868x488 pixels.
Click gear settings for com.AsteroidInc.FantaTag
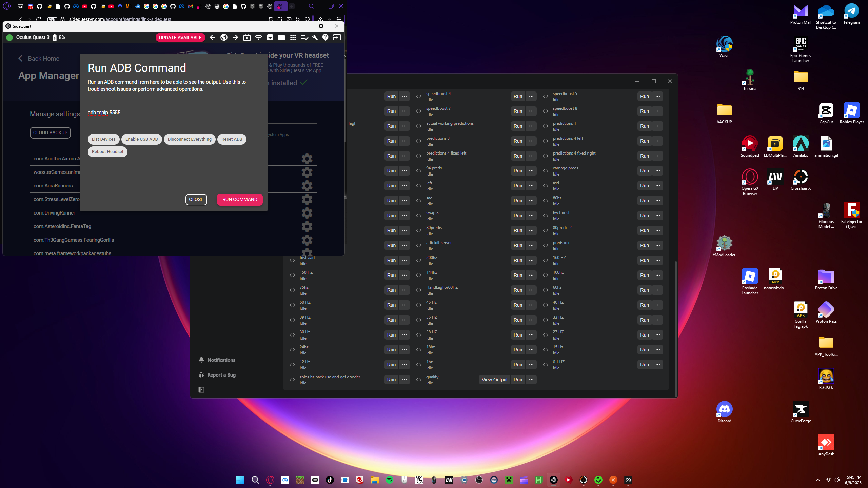tap(307, 226)
